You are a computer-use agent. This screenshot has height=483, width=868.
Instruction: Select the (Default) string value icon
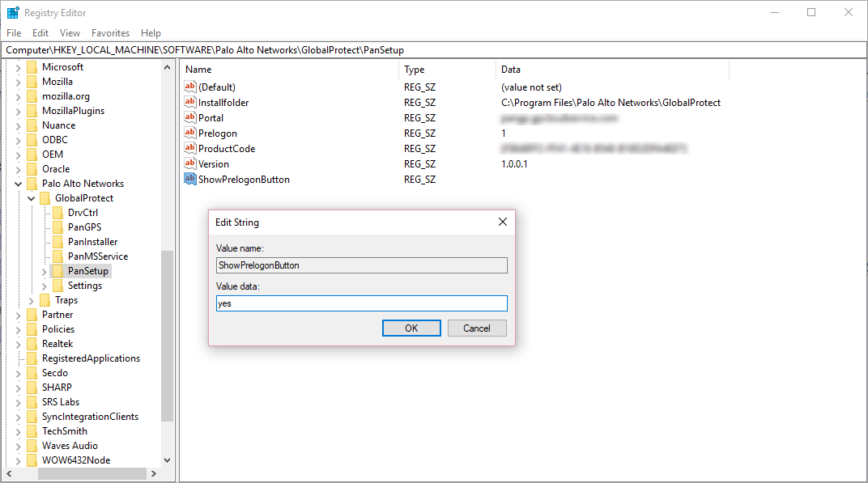click(x=189, y=87)
